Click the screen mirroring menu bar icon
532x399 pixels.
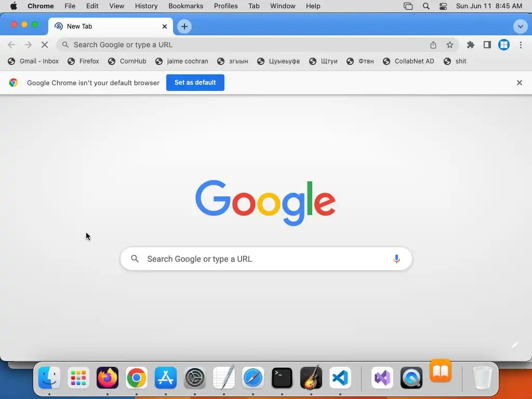tap(408, 6)
